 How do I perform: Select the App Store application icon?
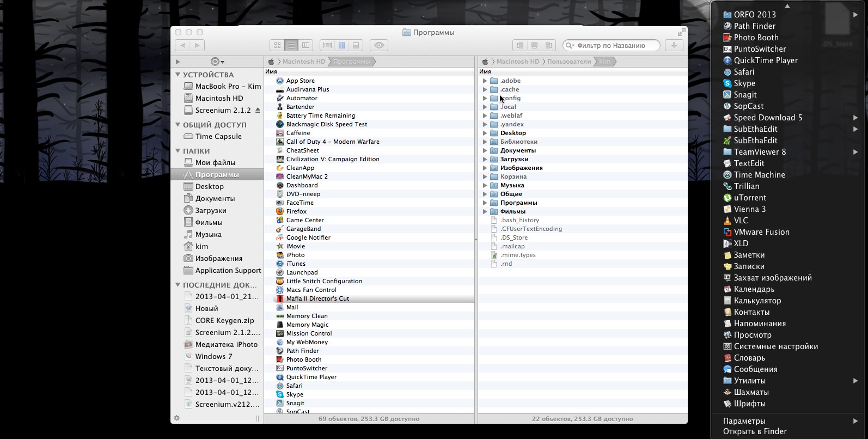click(280, 81)
